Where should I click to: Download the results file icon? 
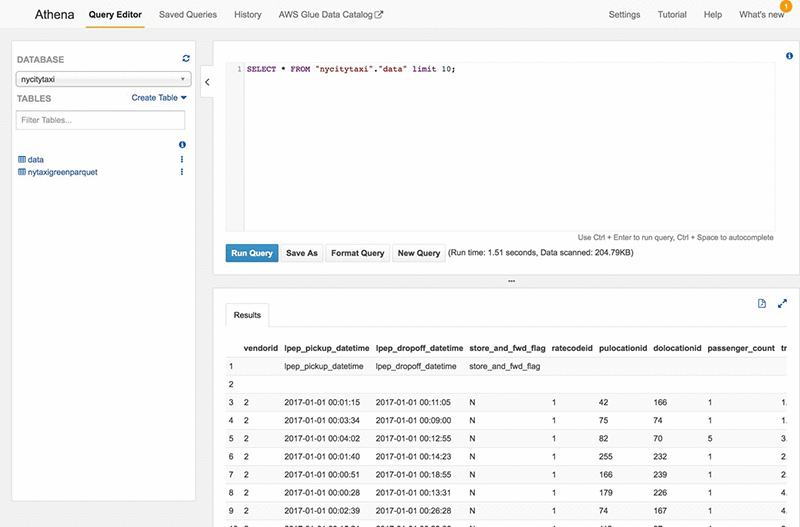click(761, 303)
